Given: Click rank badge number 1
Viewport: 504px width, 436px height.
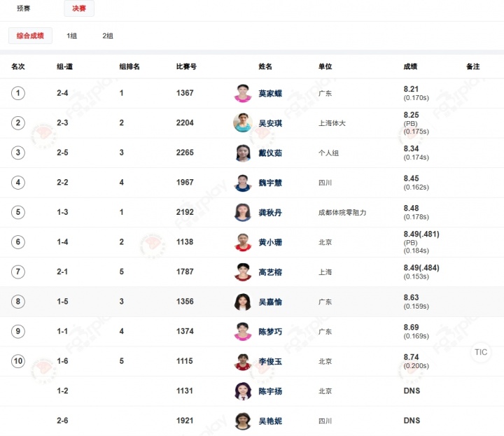Looking at the screenshot, I should 18,93.
